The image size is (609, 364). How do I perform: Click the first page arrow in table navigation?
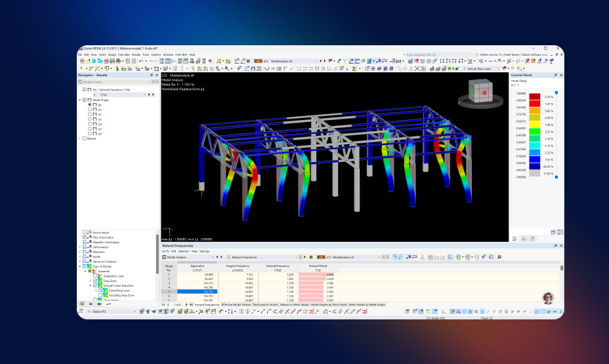click(163, 304)
